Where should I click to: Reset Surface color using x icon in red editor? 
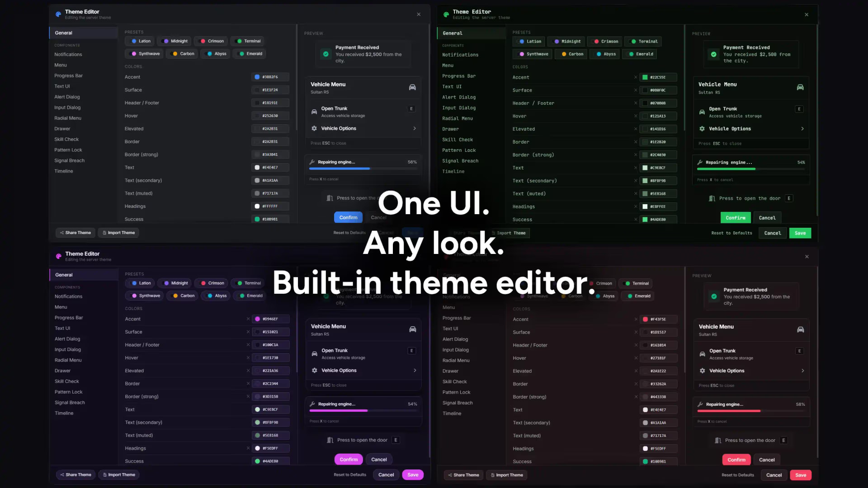636,332
